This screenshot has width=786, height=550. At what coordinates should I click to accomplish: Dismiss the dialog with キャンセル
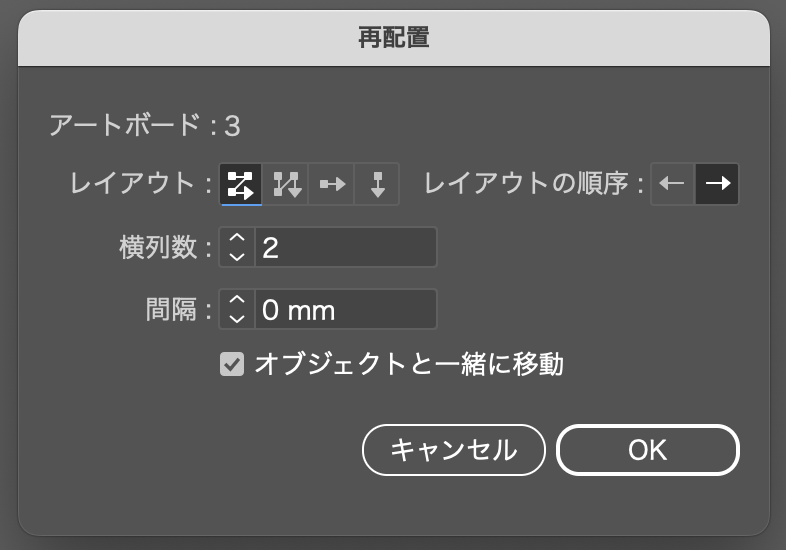[x=454, y=450]
